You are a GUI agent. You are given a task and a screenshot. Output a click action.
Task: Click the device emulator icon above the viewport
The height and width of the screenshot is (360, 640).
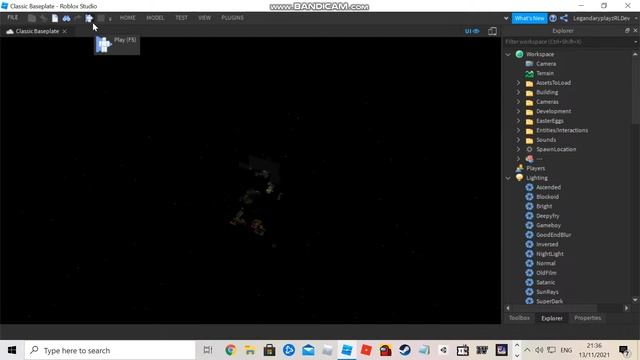click(x=493, y=31)
